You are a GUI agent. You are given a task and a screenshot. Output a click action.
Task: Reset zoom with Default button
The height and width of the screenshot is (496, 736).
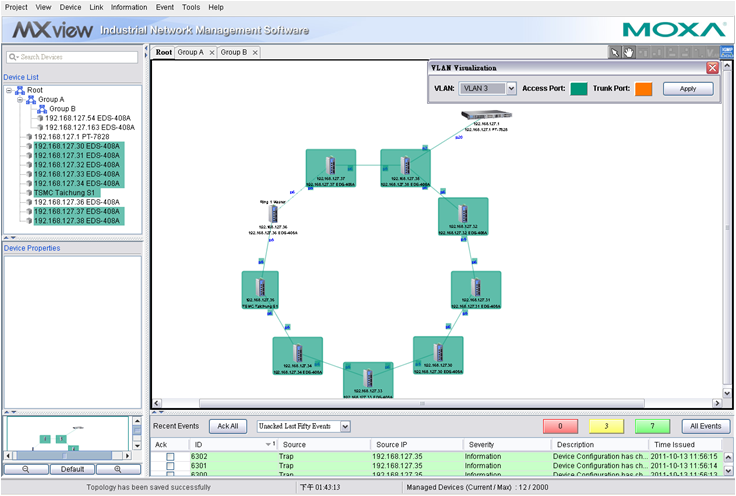(x=72, y=469)
